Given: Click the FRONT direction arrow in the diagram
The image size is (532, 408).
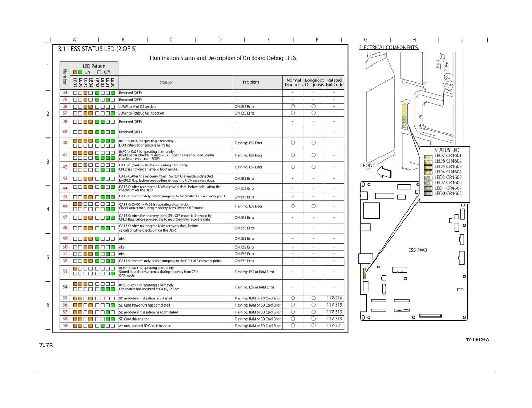Looking at the screenshot, I should pos(384,172).
